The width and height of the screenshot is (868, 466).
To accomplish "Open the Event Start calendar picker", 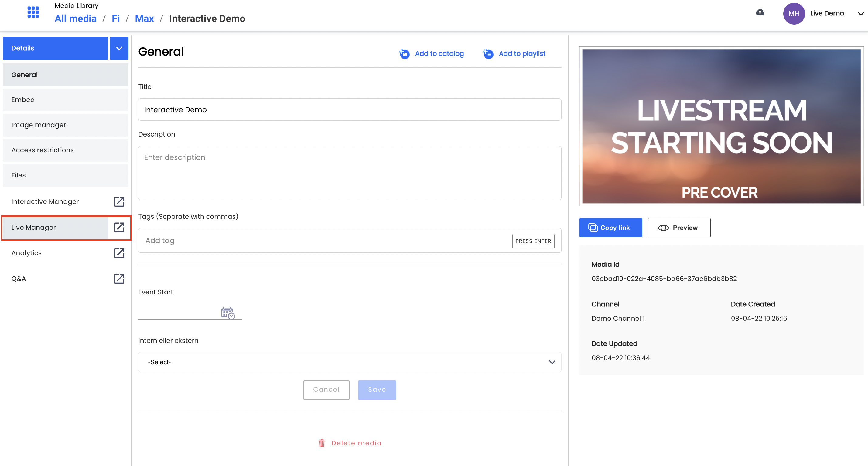I will coord(228,313).
